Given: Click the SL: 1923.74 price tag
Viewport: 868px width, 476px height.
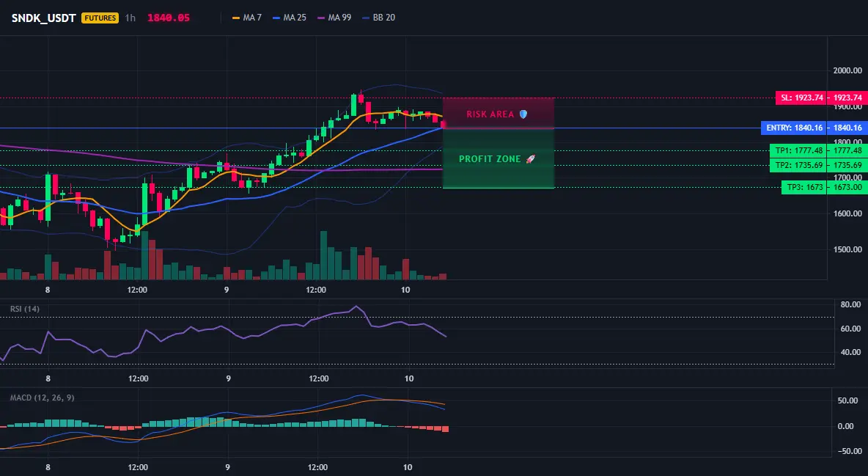Looking at the screenshot, I should tap(801, 98).
